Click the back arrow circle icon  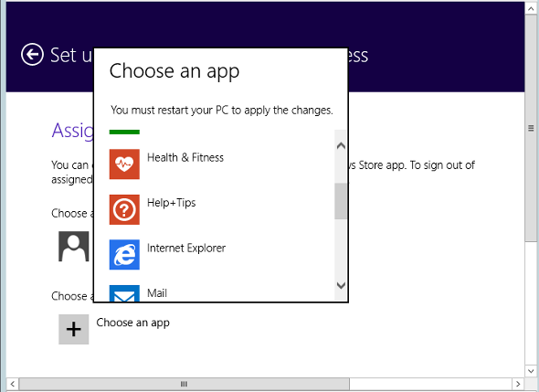[x=32, y=54]
